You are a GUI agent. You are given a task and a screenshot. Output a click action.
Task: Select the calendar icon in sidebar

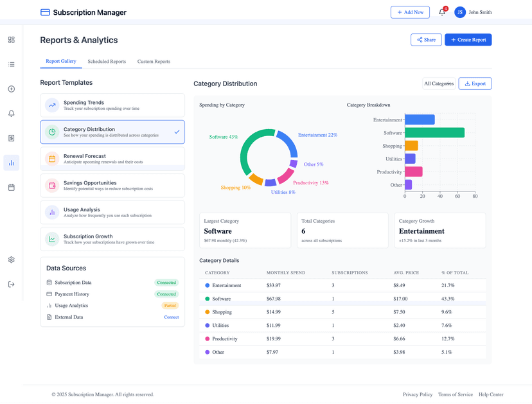[11, 187]
